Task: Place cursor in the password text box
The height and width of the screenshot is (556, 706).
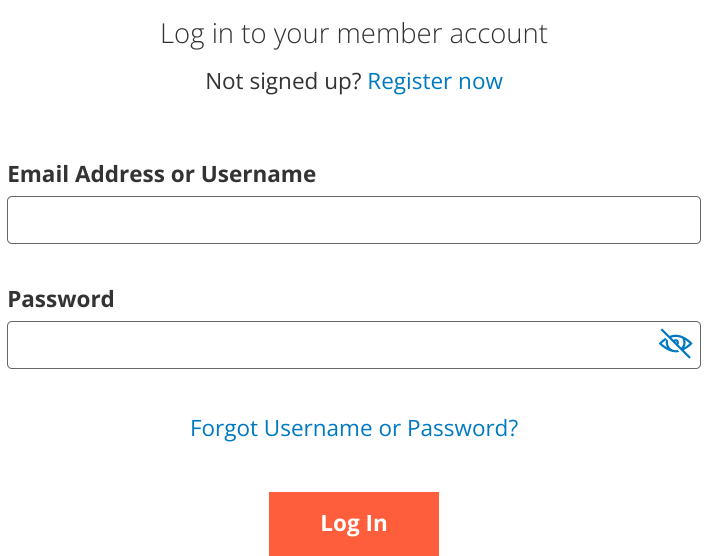Action: coord(330,345)
